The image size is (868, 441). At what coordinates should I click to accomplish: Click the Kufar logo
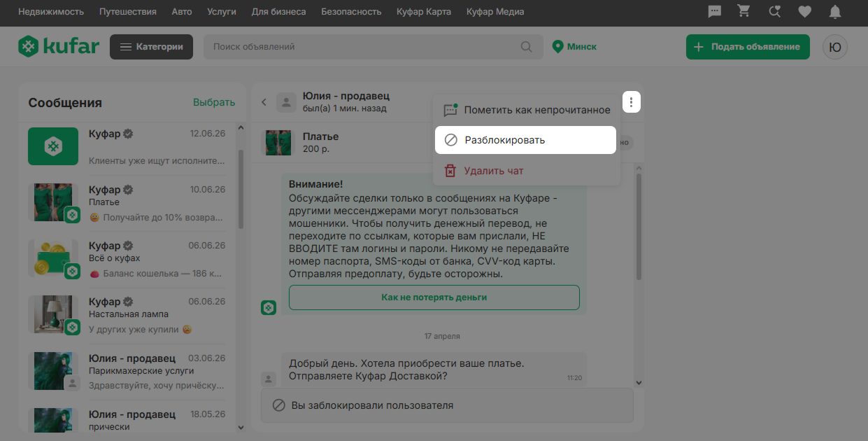[x=59, y=47]
